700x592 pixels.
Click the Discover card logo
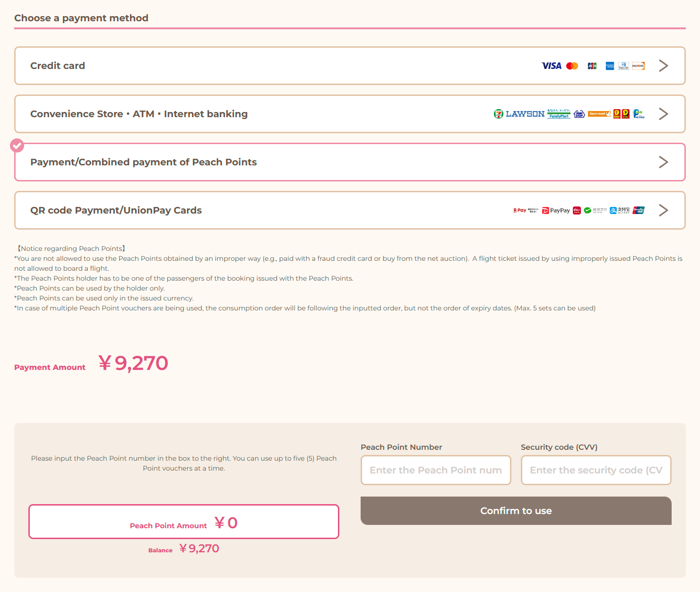tap(638, 66)
